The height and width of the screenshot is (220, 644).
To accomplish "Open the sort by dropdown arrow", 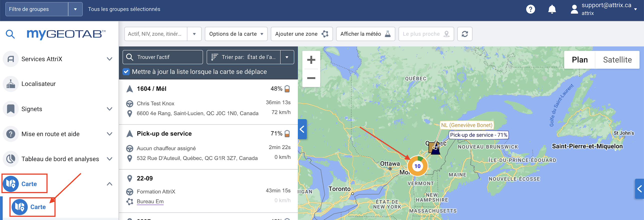I will (x=287, y=57).
